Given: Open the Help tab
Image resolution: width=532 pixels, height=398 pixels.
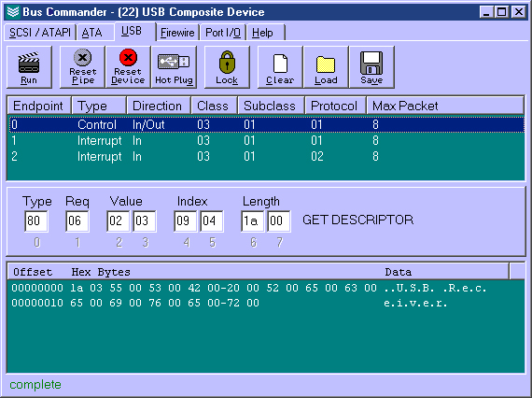Looking at the screenshot, I should pos(265,33).
